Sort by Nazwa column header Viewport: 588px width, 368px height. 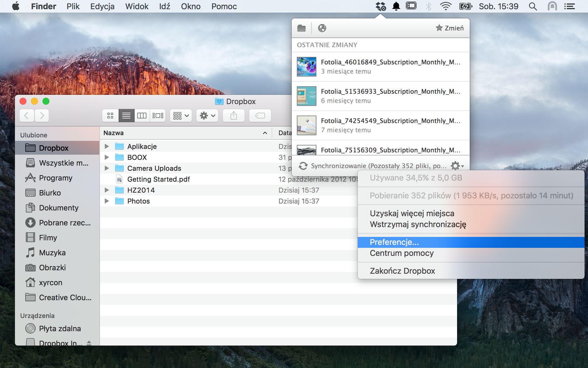pos(186,133)
